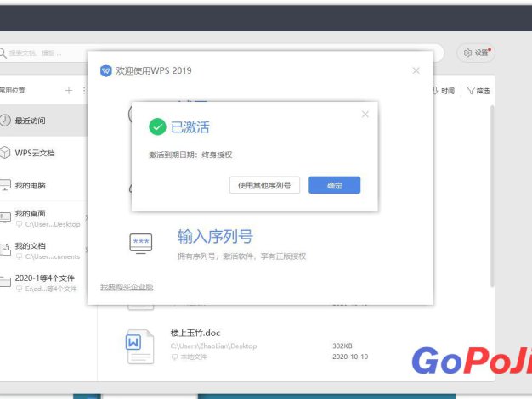Click the Word document icon for 楼上玉竹.doc
This screenshot has width=532, height=399.
(139, 347)
